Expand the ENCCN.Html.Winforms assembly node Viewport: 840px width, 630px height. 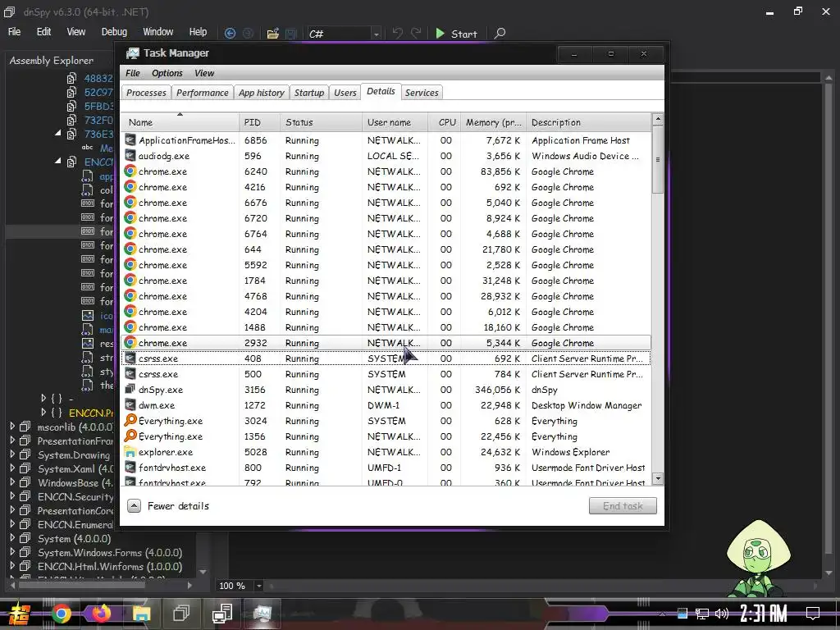click(x=12, y=566)
